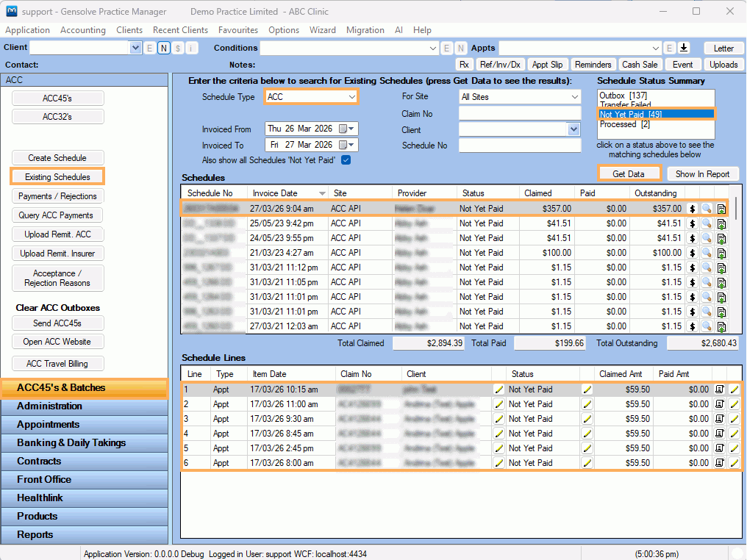Open the AI menu
This screenshot has height=560, width=747.
tap(398, 30)
